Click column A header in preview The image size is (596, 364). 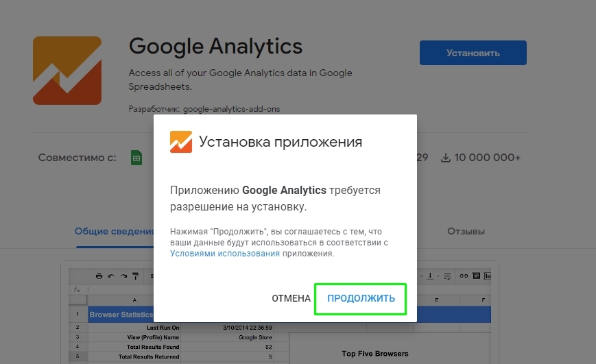click(134, 300)
